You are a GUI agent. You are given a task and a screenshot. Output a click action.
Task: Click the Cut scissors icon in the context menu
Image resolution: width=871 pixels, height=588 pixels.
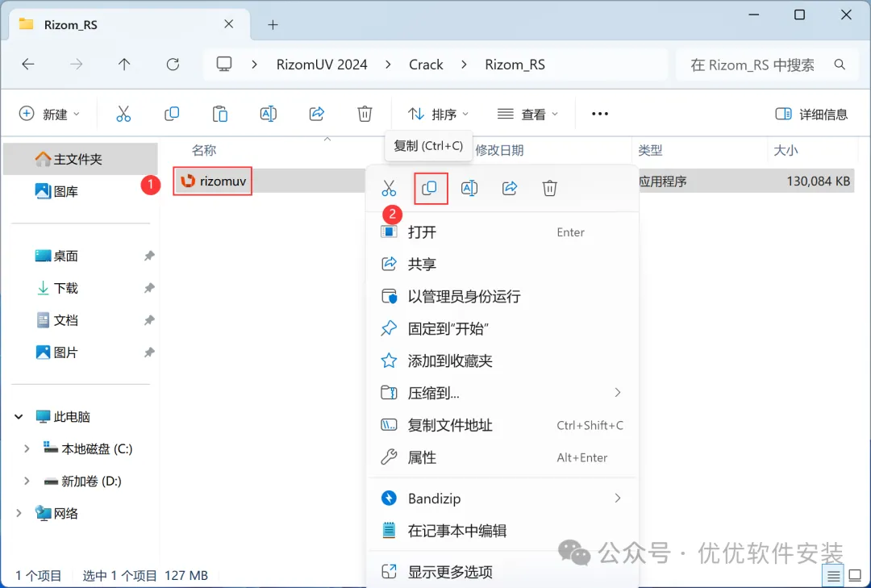click(389, 189)
